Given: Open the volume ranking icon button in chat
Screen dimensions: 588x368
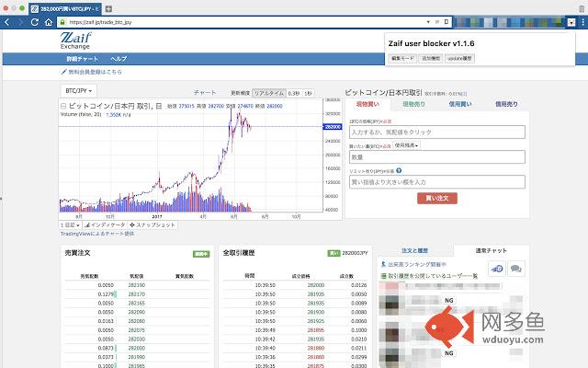Looking at the screenshot, I should [497, 269].
